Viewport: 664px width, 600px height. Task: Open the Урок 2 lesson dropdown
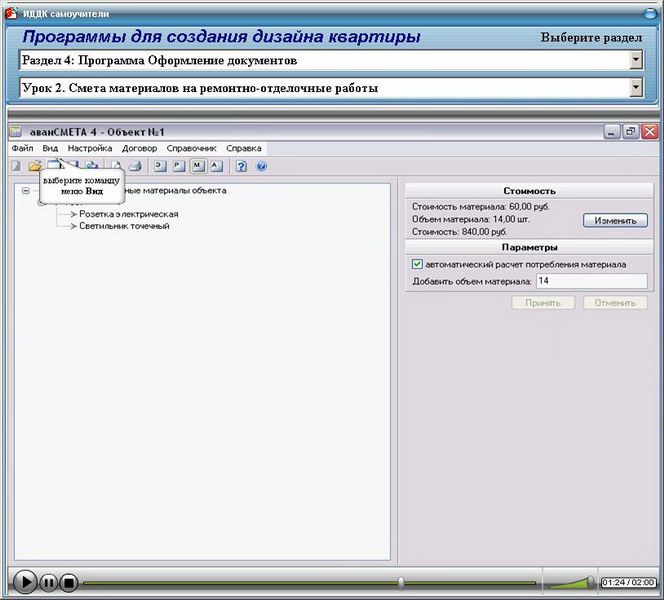point(636,88)
